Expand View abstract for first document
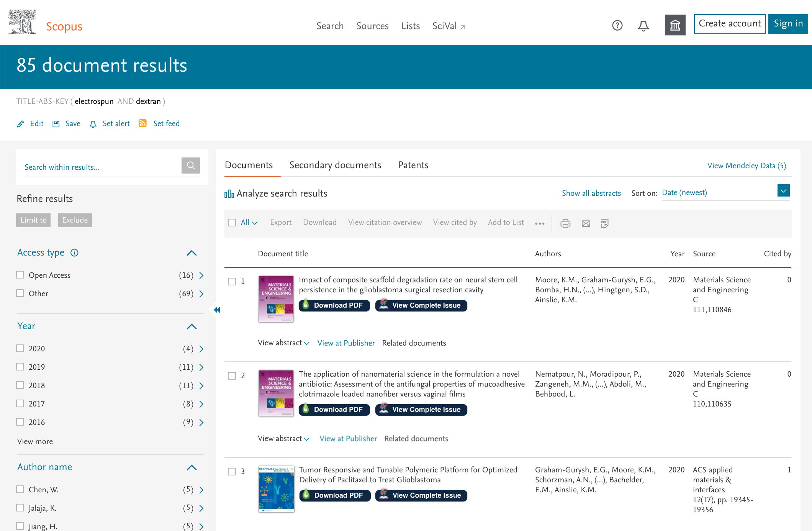Image resolution: width=812 pixels, height=531 pixels. [x=283, y=343]
